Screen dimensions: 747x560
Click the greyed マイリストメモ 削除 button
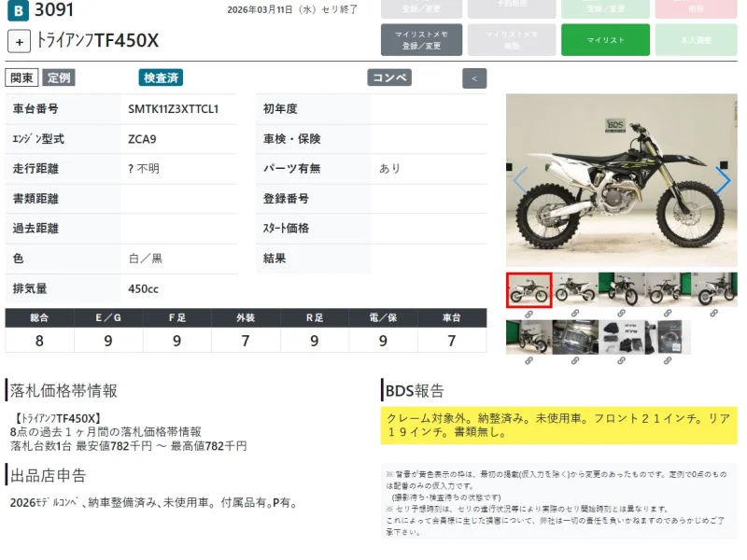click(x=512, y=40)
